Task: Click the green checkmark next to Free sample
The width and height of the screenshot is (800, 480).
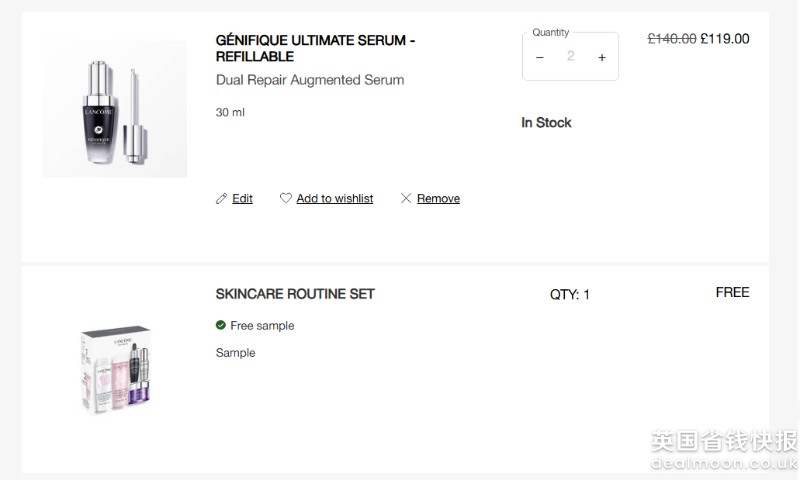Action: point(221,325)
